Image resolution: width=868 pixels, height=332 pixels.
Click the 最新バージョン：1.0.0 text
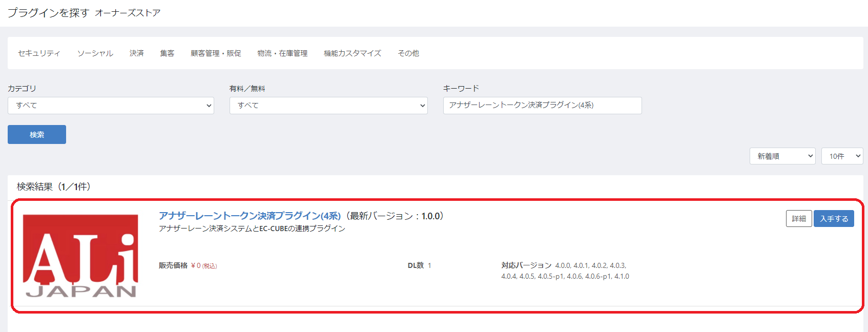395,216
